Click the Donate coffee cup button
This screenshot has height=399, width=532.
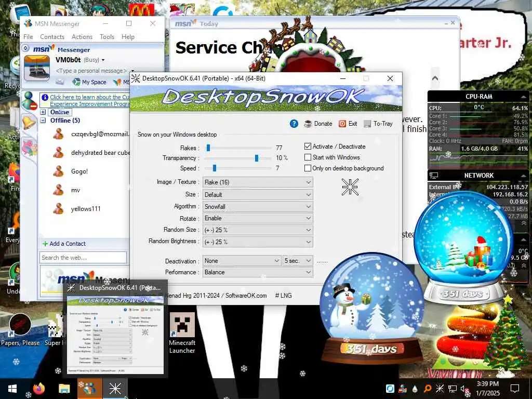(318, 124)
